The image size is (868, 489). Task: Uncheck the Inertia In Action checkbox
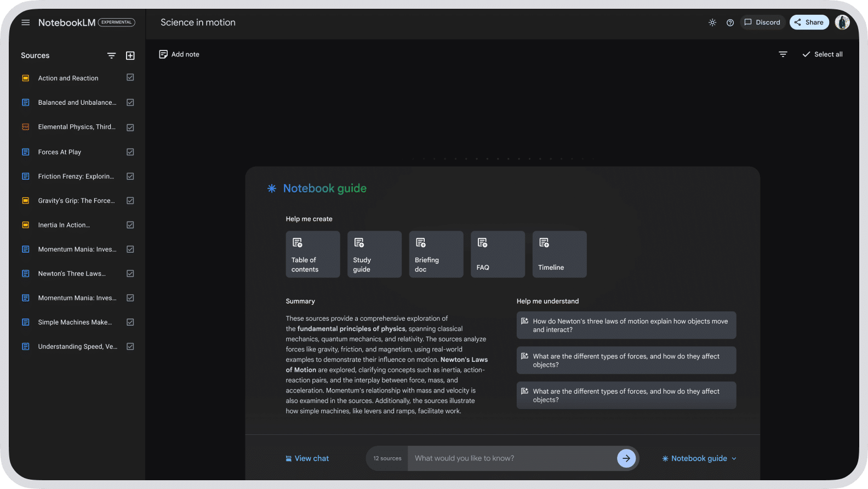130,225
